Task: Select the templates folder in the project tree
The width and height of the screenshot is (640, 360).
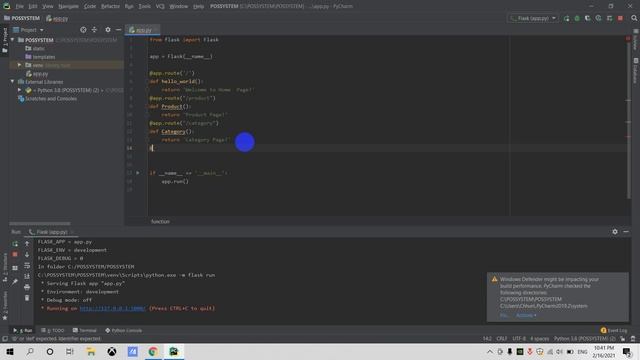Action: [x=40, y=57]
